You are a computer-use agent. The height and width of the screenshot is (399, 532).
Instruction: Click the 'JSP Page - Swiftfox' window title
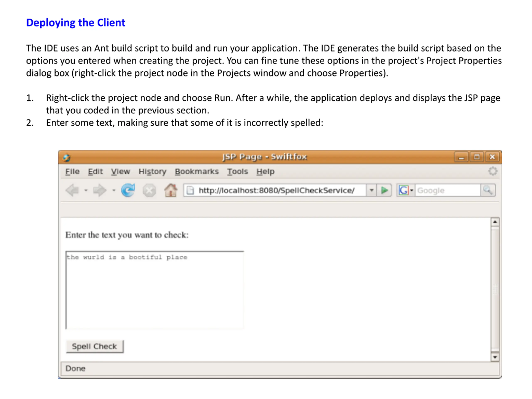tap(265, 157)
